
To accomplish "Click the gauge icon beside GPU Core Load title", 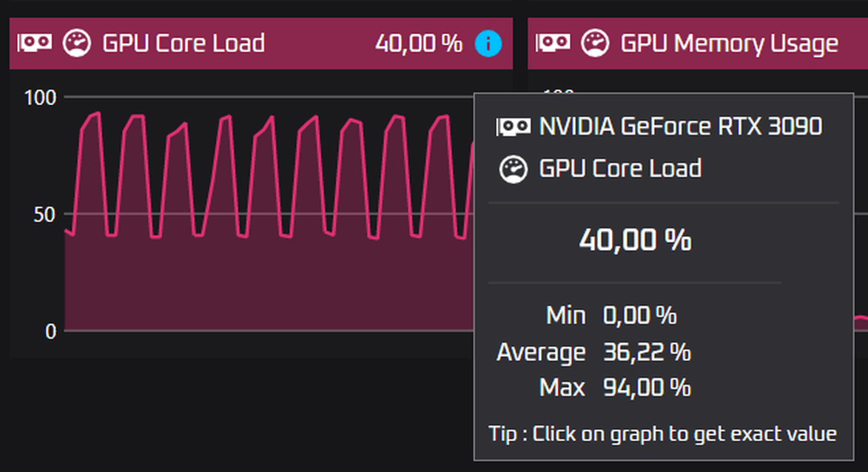I will coord(76,43).
